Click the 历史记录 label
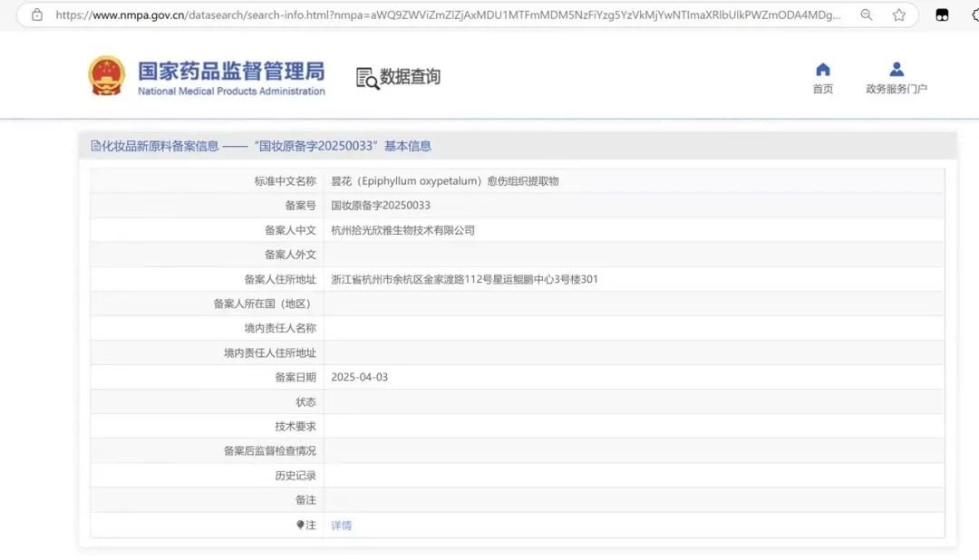The width and height of the screenshot is (979, 560). coord(296,476)
